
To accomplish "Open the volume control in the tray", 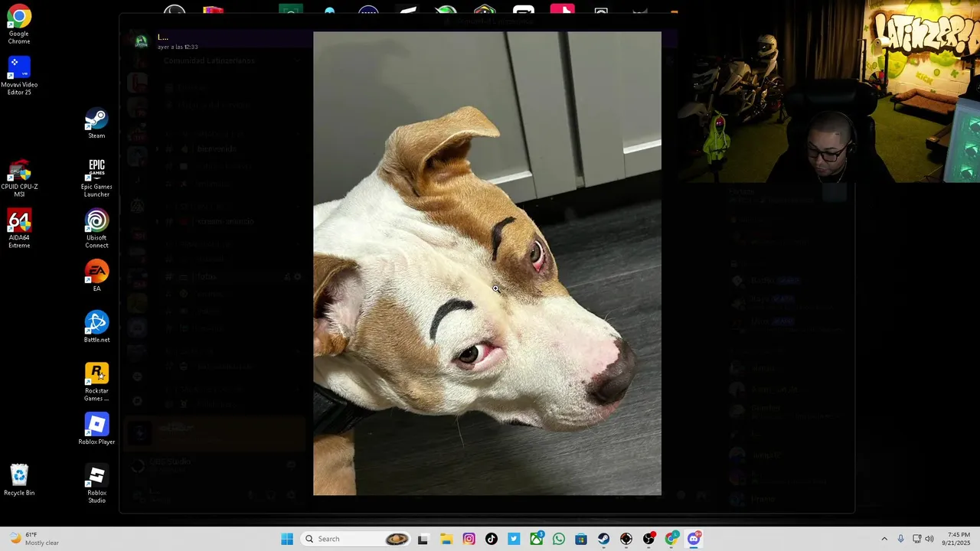I will click(929, 539).
